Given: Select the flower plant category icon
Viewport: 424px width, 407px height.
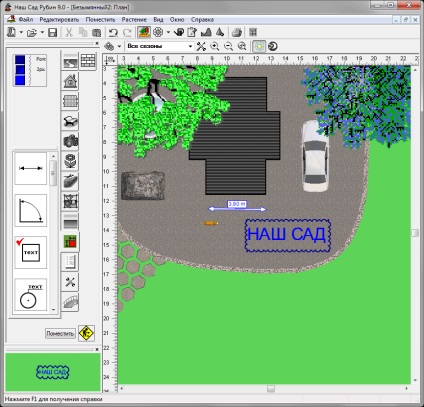Looking at the screenshot, I should pos(70,161).
